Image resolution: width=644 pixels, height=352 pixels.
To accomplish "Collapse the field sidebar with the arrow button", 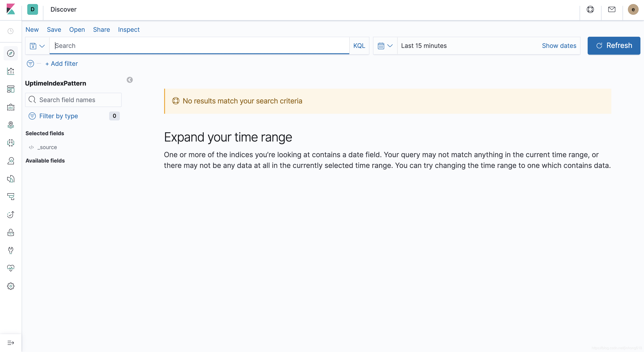I will [129, 80].
